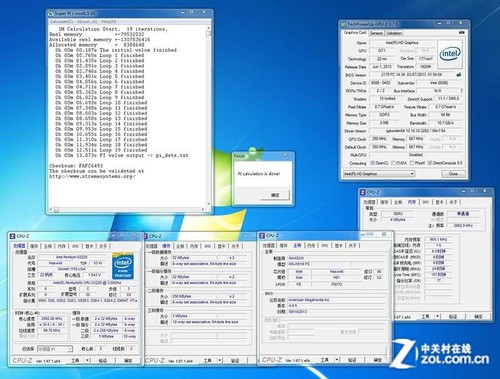The image size is (500, 379).
Task: Open the Intel(R) HD Graphics GPU selector dropdown
Action: (379, 174)
